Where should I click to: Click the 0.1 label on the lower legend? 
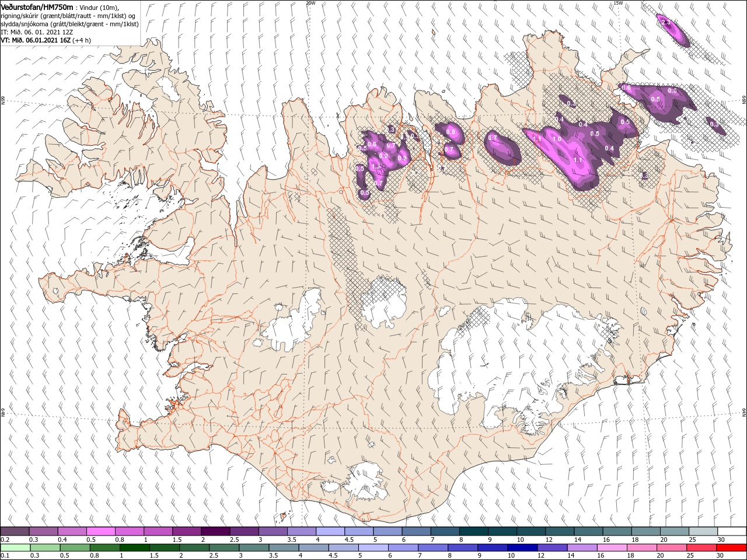tap(5, 556)
